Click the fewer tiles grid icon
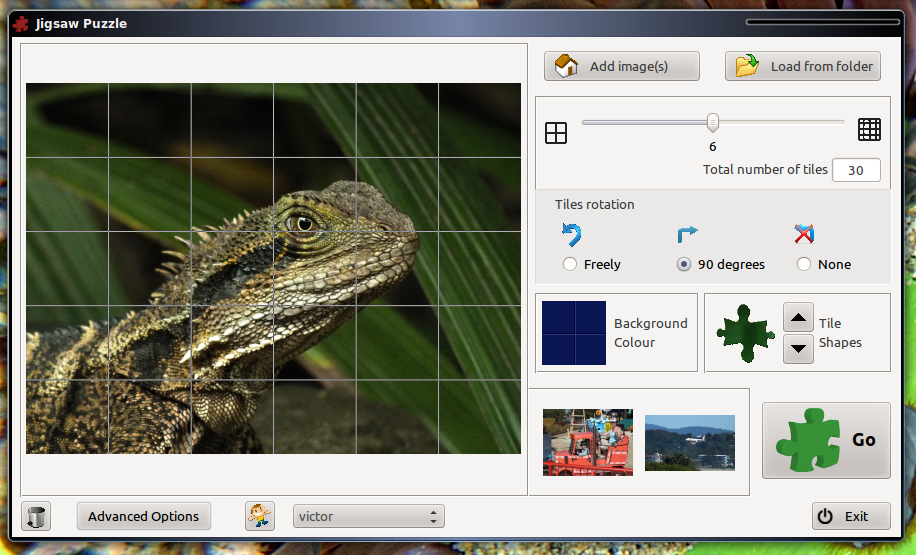Screen dimensions: 916x555 pos(556,133)
